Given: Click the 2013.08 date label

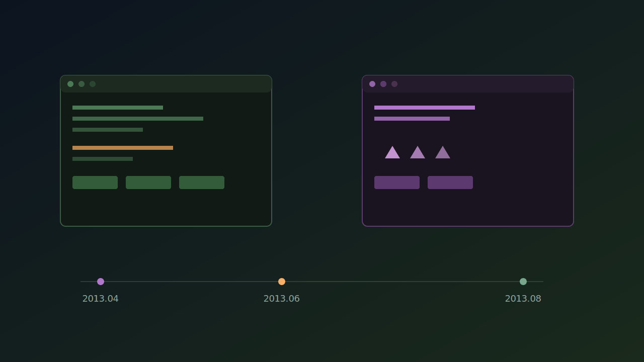Looking at the screenshot, I should click(523, 299).
